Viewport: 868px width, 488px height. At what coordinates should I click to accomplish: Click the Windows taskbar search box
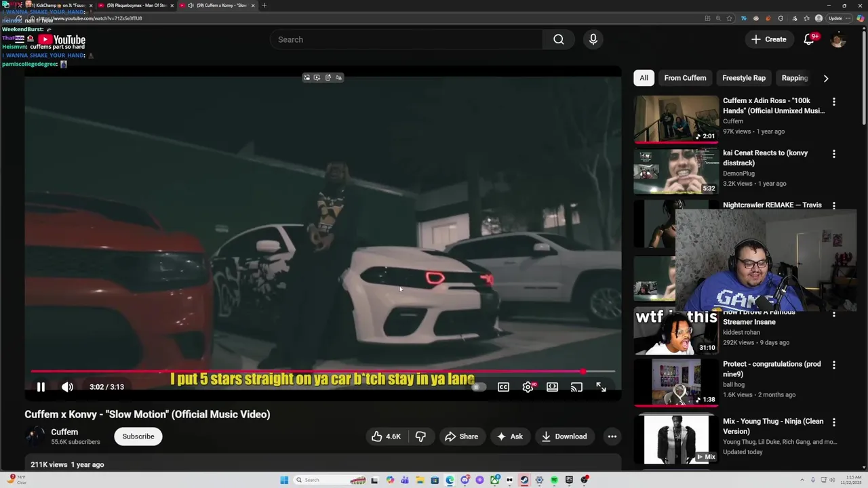click(x=330, y=480)
